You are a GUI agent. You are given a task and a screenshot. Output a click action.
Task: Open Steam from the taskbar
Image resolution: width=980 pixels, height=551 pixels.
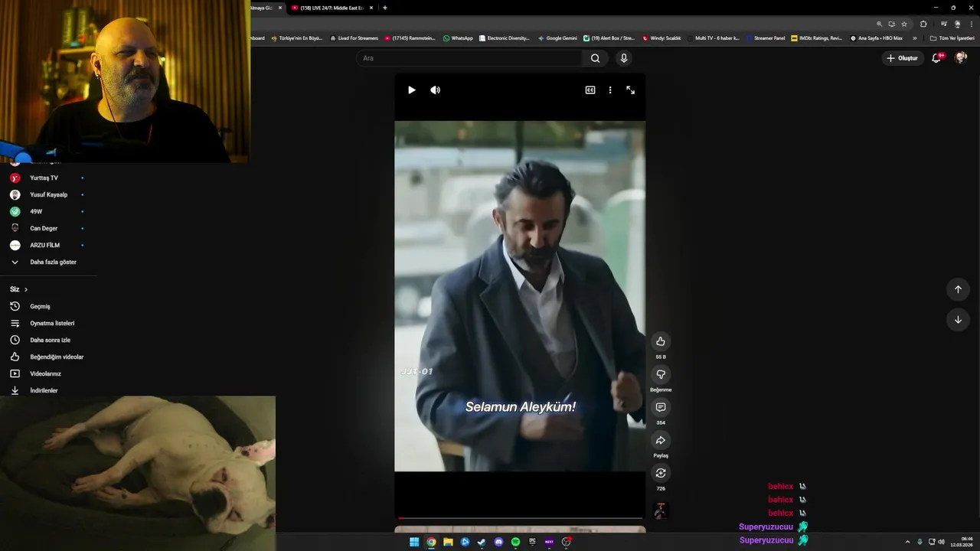click(482, 542)
